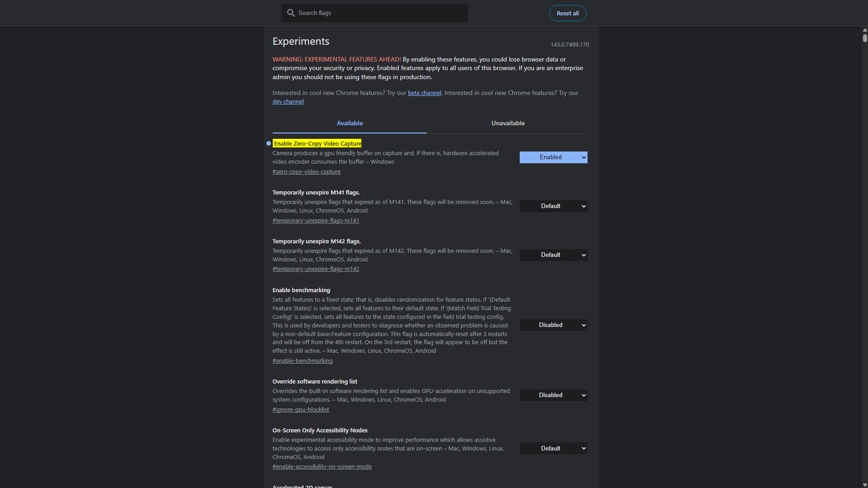Viewport: 868px width, 488px height.
Task: Open the On-Screen Only Accessibility Nodes dropdown
Action: [553, 448]
